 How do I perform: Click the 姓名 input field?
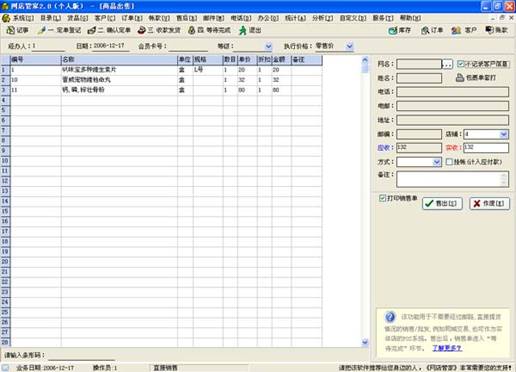pyautogui.click(x=419, y=78)
